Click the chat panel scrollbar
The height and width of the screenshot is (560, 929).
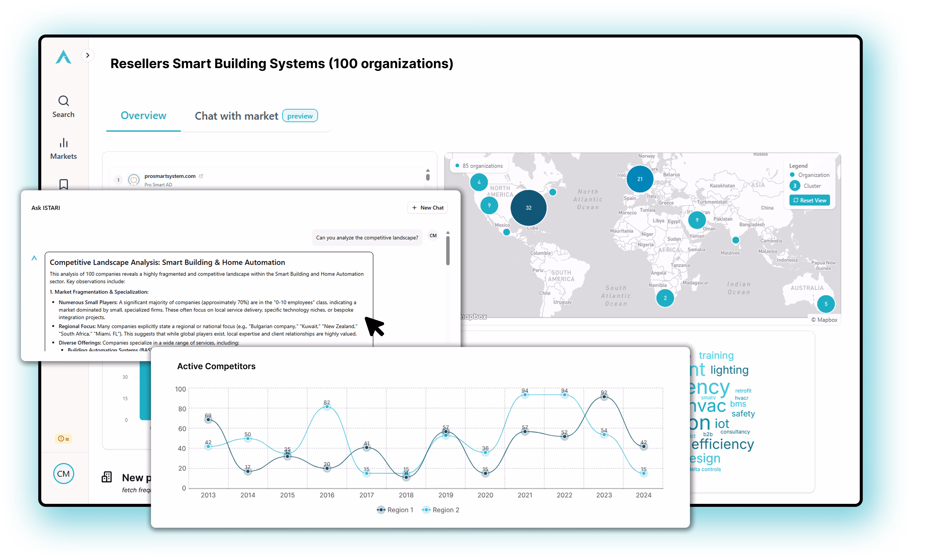[x=448, y=251]
